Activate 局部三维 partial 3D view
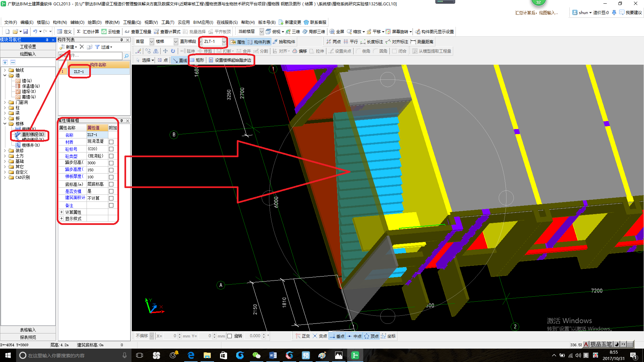Viewport: 644px width, 362px height. click(314, 32)
